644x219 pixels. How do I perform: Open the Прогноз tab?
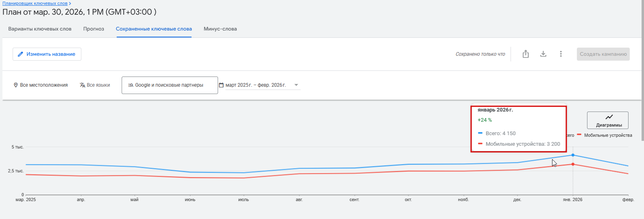[x=94, y=29]
